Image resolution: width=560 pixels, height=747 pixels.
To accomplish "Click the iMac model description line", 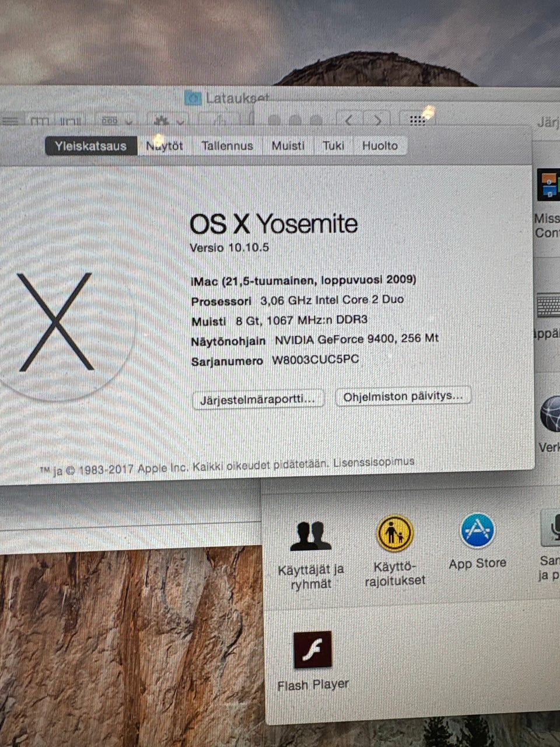I will click(303, 280).
